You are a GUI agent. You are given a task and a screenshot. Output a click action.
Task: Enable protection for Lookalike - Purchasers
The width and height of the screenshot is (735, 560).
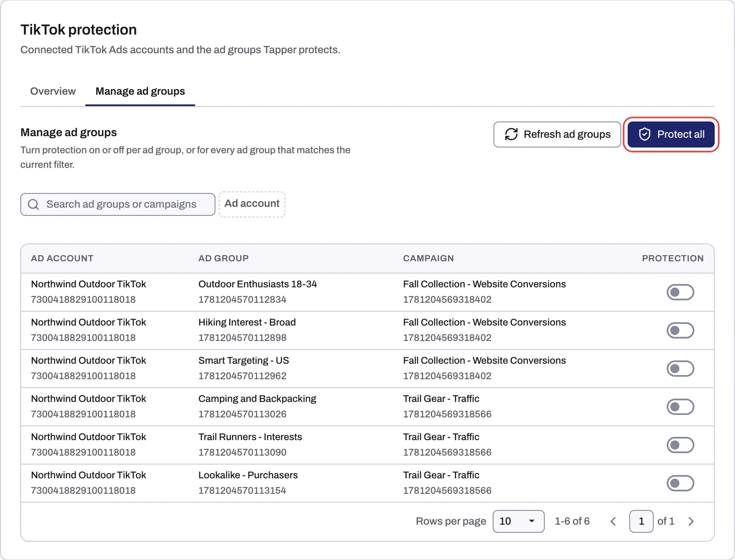tap(680, 483)
